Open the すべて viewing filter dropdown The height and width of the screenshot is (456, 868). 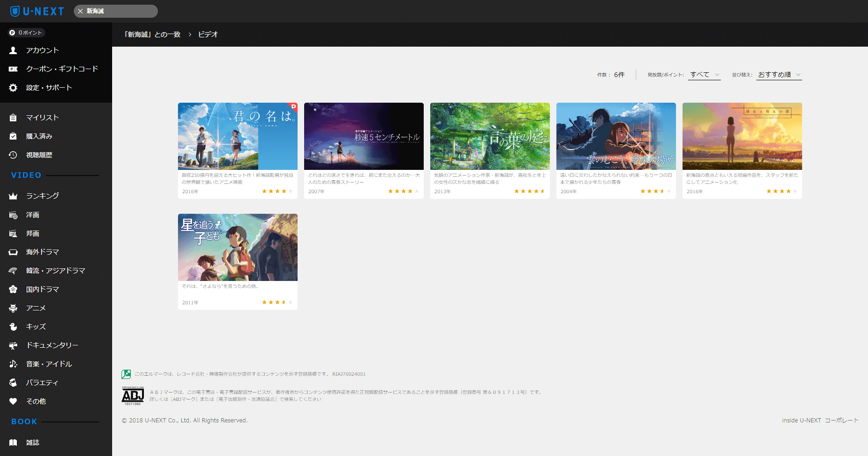coord(704,75)
